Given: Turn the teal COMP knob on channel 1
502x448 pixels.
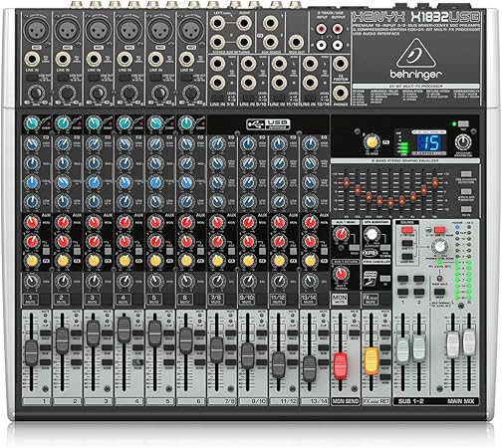Looking at the screenshot, I should click(x=31, y=123).
